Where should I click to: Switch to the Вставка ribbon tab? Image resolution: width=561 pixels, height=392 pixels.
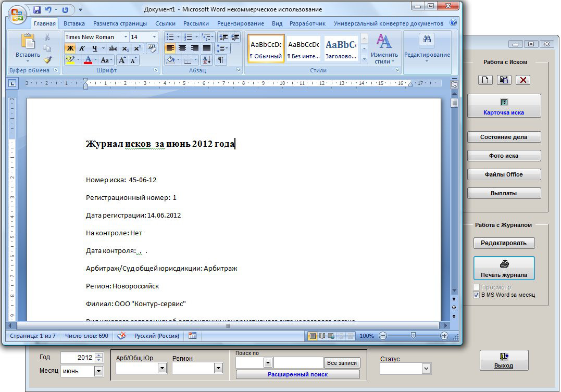point(74,23)
